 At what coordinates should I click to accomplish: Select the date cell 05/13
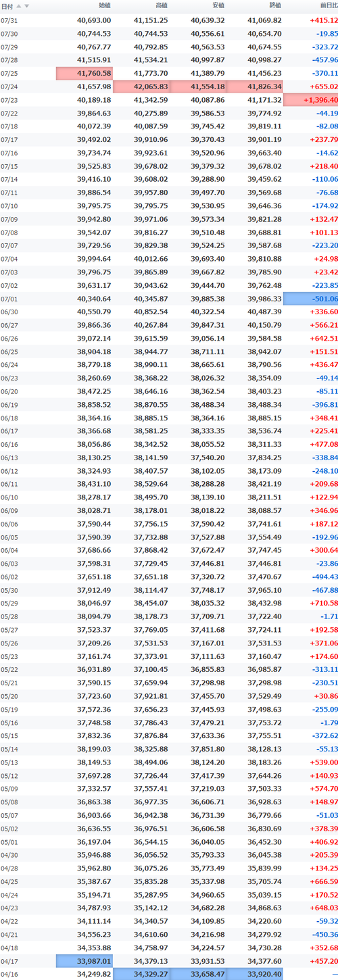(x=9, y=762)
